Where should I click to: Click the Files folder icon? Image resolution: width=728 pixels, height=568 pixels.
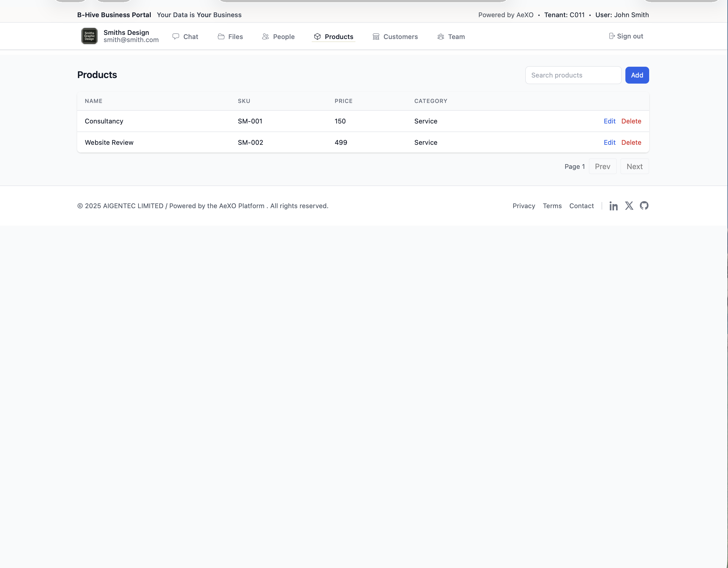221,36
